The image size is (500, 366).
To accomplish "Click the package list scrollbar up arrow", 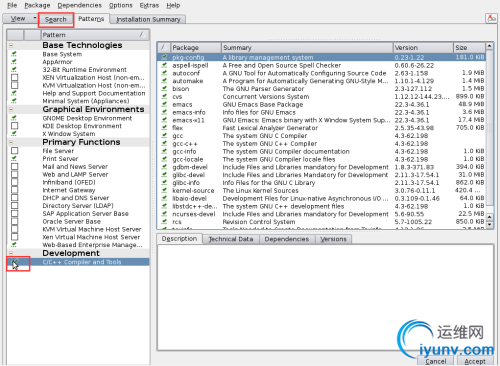I will (489, 46).
